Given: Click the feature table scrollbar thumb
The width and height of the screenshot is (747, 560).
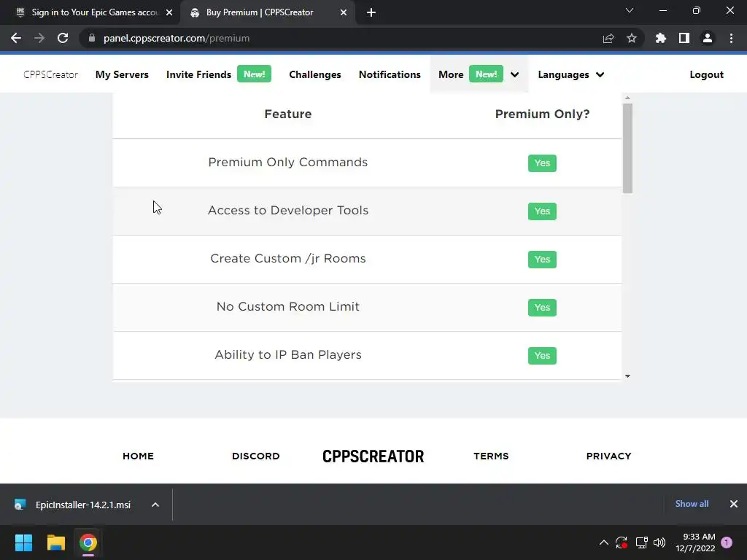Looking at the screenshot, I should pyautogui.click(x=627, y=148).
